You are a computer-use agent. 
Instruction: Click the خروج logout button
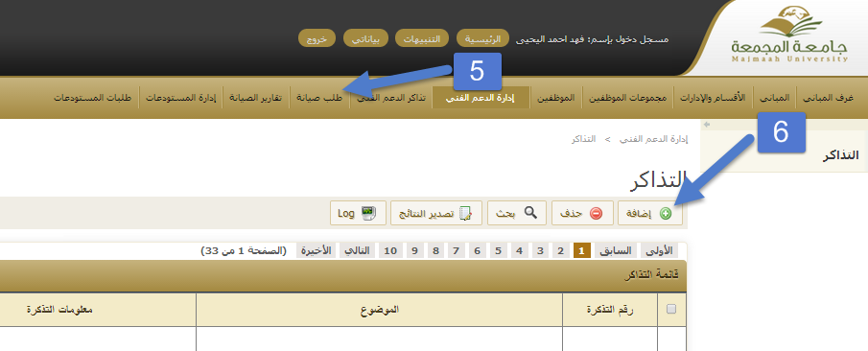[317, 38]
